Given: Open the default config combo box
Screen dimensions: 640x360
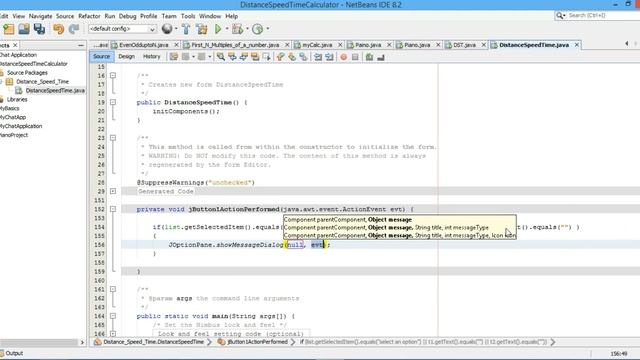Looking at the screenshot, I should (122, 29).
